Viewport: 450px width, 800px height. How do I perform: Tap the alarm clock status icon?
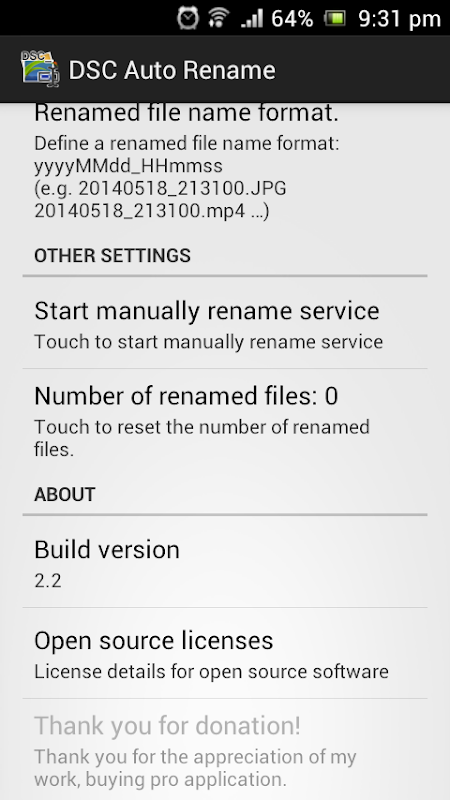tap(187, 18)
